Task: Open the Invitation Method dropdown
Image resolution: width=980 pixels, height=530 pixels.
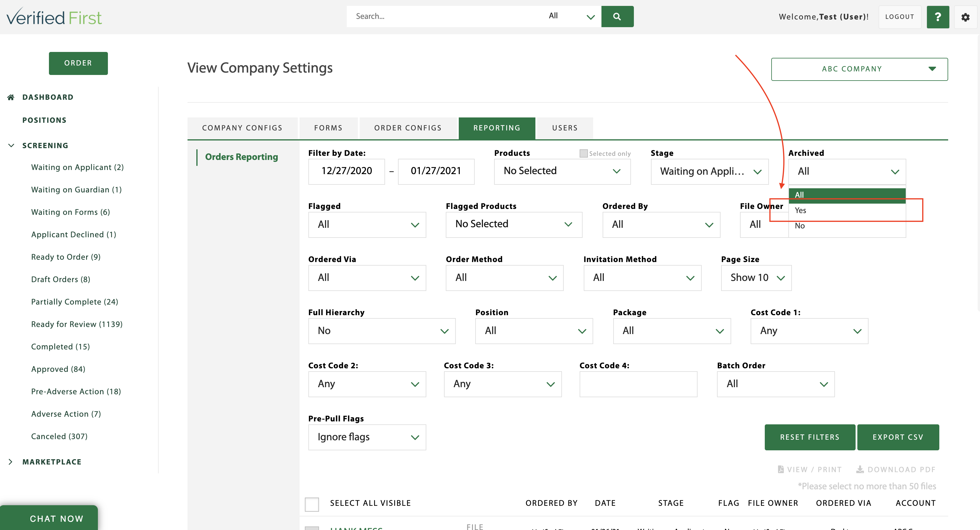Action: pyautogui.click(x=642, y=278)
